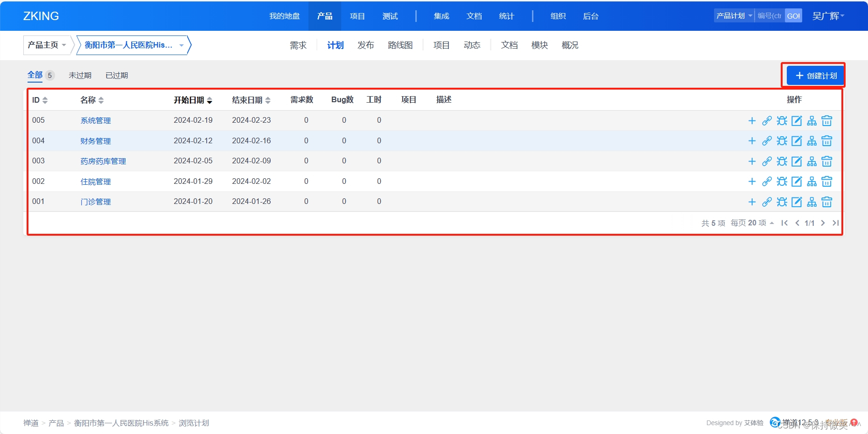Go to next page arrow
The width and height of the screenshot is (868, 434).
(x=823, y=223)
